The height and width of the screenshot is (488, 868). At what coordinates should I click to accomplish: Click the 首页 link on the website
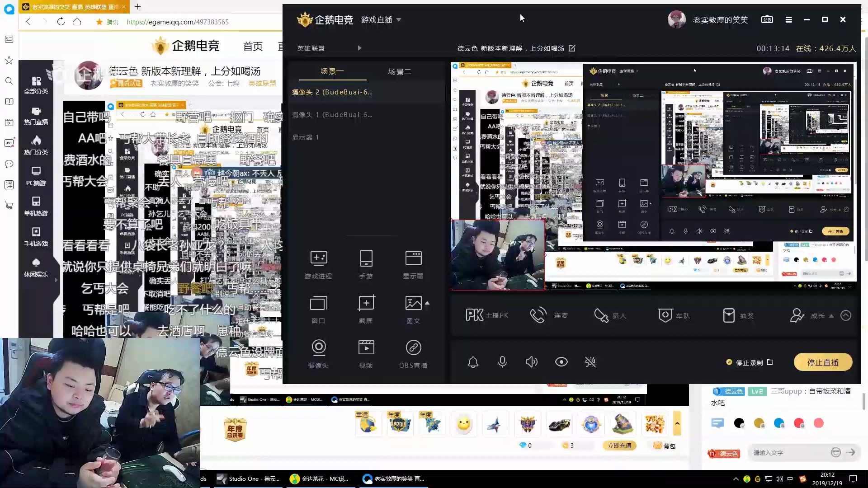pyautogui.click(x=253, y=47)
